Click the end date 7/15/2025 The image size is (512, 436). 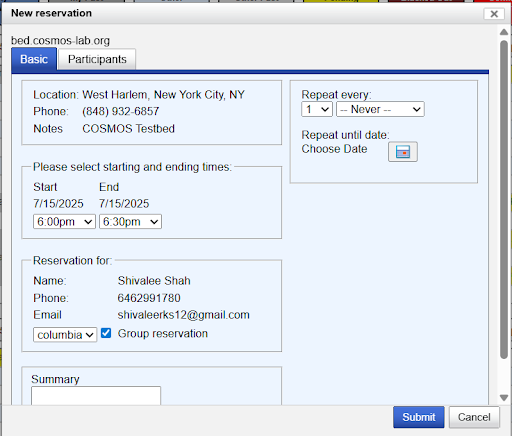[x=124, y=203]
